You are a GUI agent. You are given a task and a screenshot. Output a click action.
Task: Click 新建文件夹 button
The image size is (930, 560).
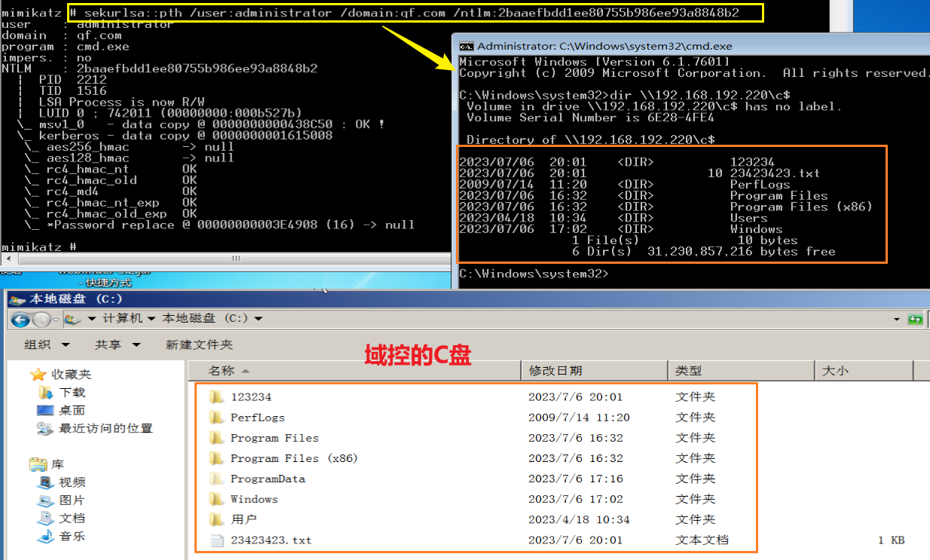pyautogui.click(x=200, y=344)
